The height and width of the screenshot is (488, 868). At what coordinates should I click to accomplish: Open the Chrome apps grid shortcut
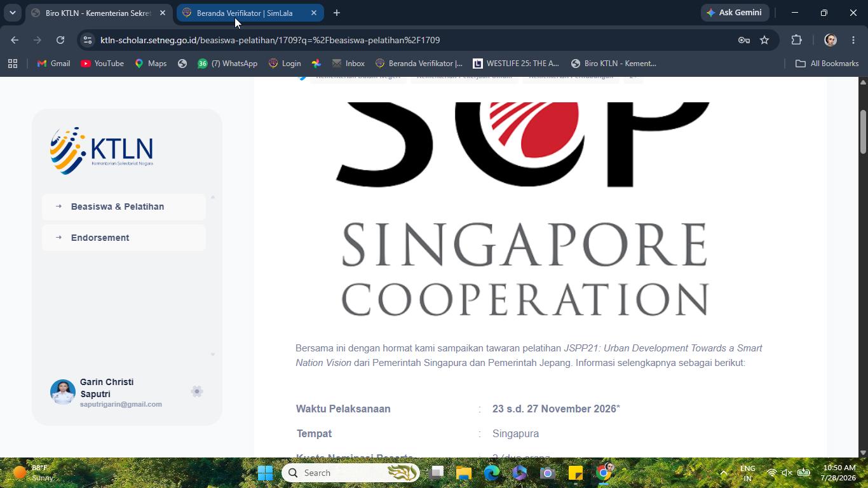click(x=13, y=64)
